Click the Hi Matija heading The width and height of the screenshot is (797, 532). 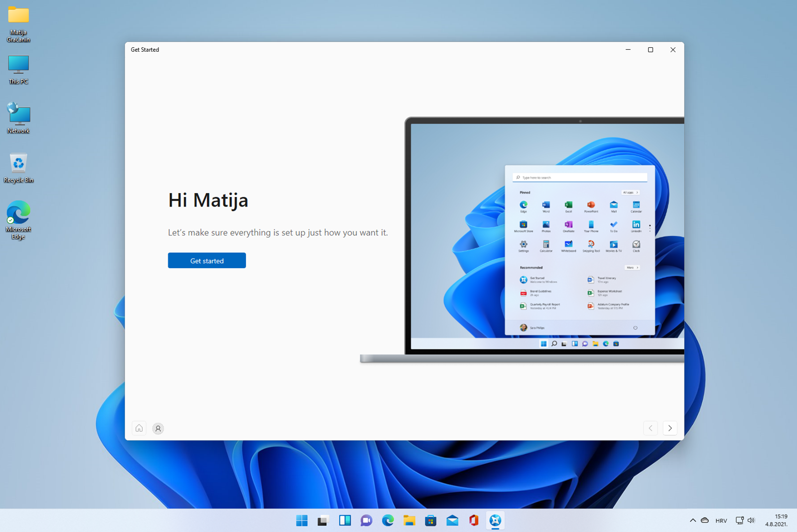tap(208, 200)
